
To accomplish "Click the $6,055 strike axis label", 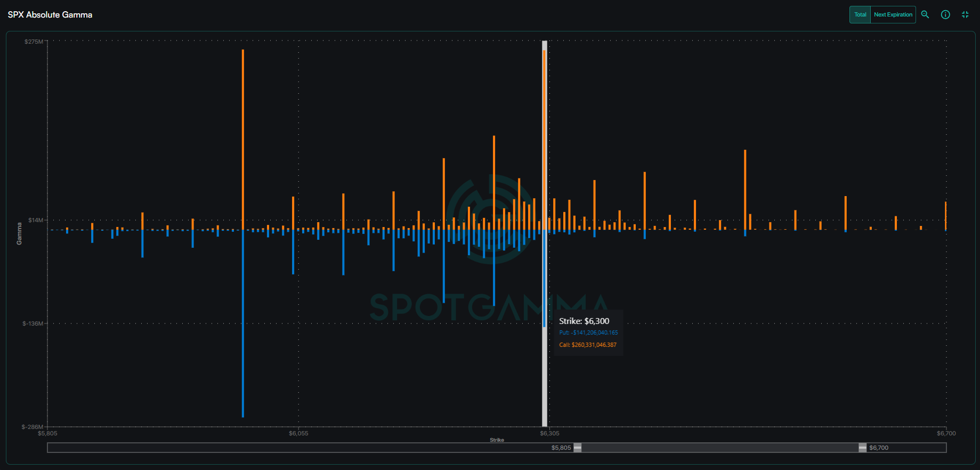I will click(x=298, y=433).
